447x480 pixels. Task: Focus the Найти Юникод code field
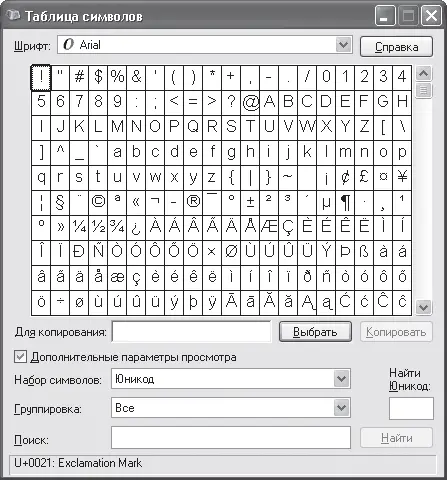pos(411,408)
